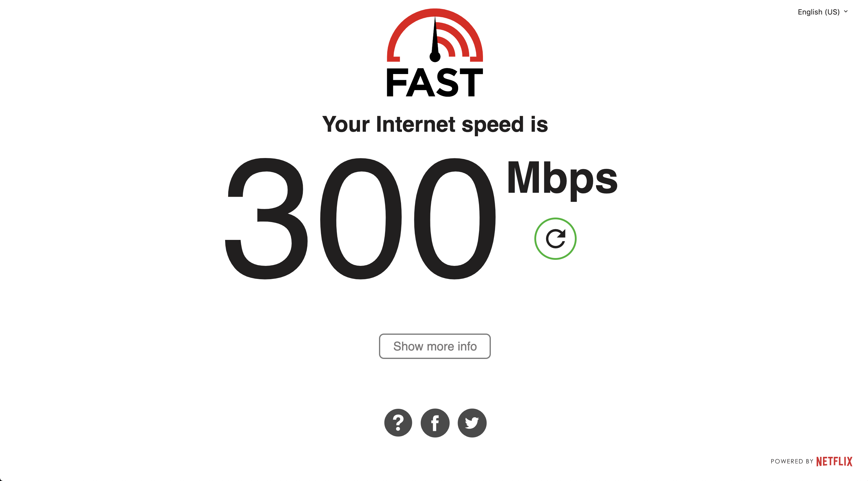Screen dimensions: 868x481
Task: Click the Netflix logo in the footer
Action: (x=834, y=461)
